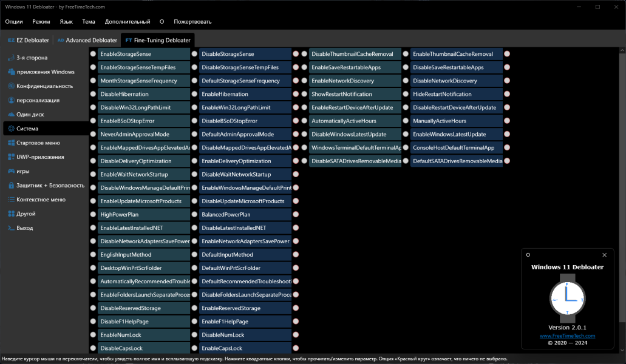Open the www.FreeTimeTech.com link

(567, 335)
